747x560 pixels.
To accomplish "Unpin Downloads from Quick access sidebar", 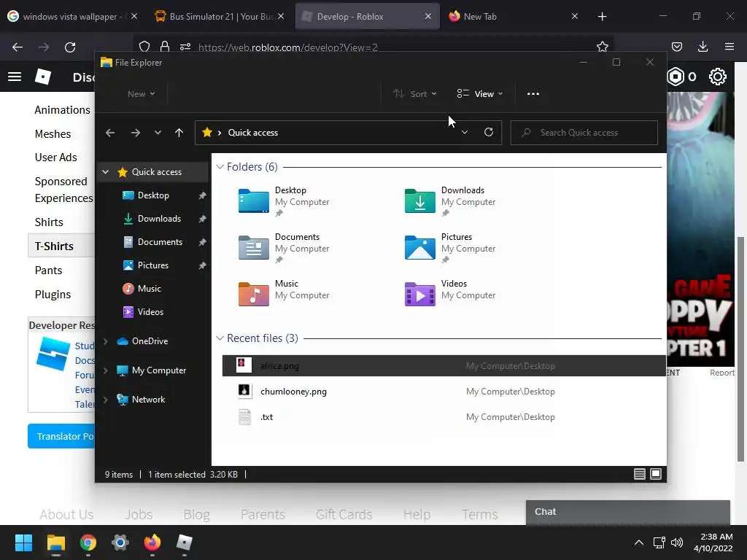I will [202, 219].
